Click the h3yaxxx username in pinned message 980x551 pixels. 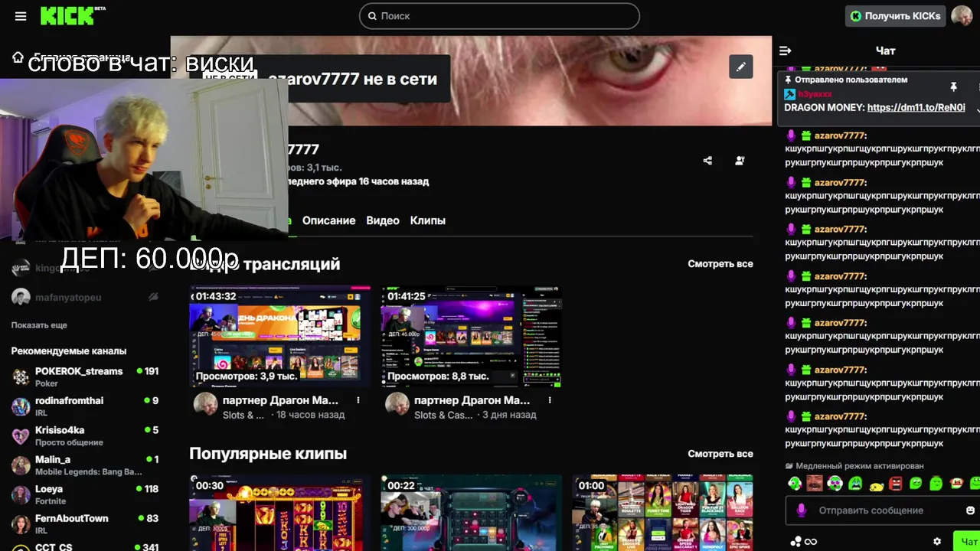click(815, 94)
